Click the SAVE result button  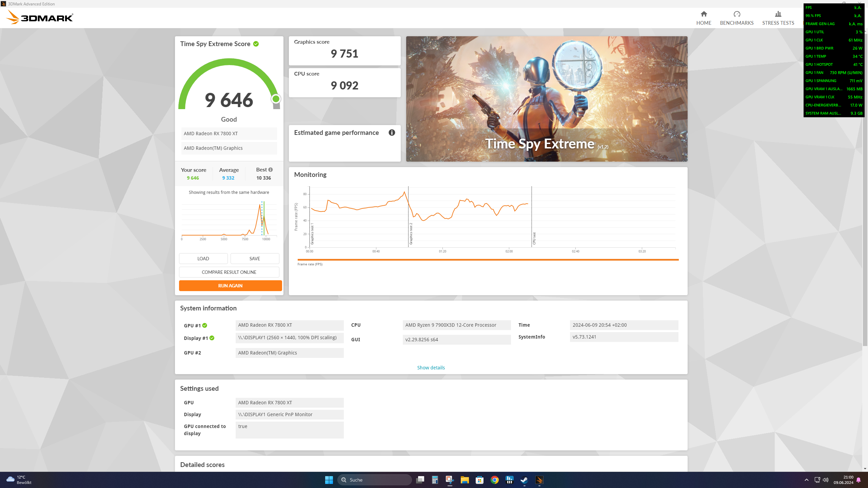coord(255,259)
